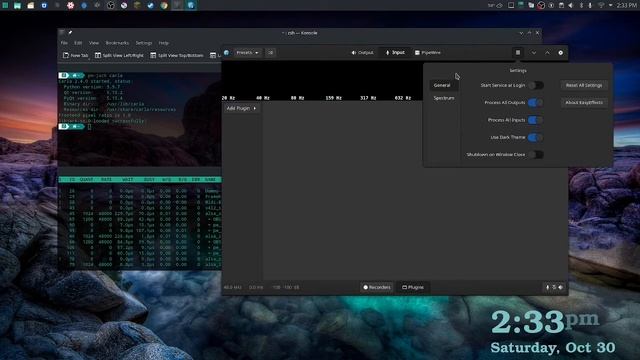Click the 632 Hz spectrum label
This screenshot has width=640, height=360.
402,98
